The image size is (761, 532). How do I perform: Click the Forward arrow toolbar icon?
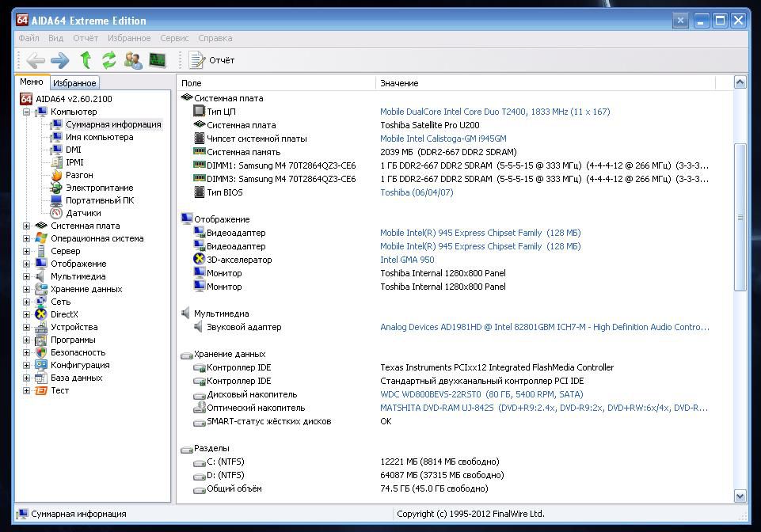59,60
